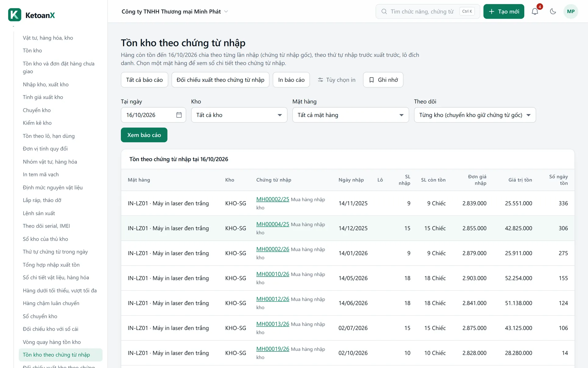Image resolution: width=588 pixels, height=368 pixels.
Task: Click the Tạo mới button
Action: pyautogui.click(x=503, y=12)
